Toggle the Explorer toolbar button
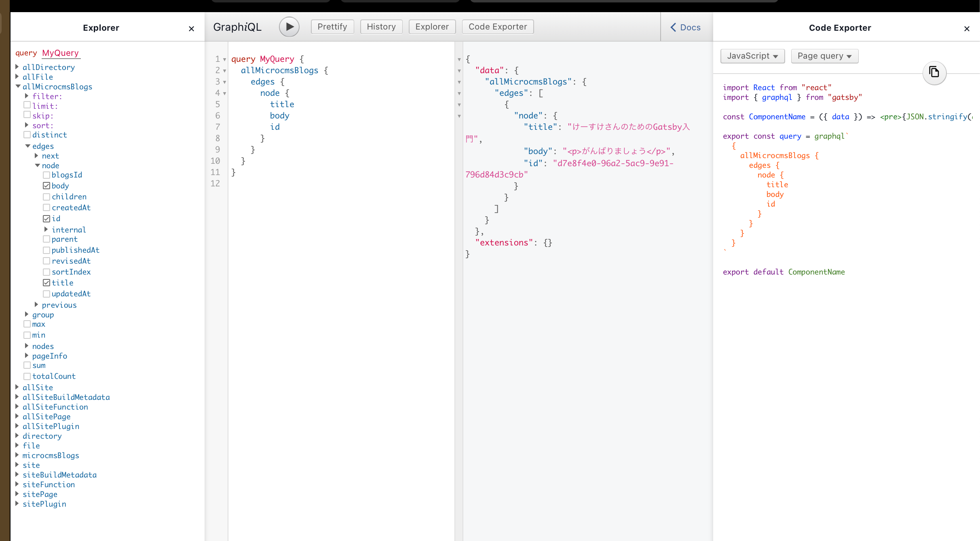This screenshot has height=541, width=980. point(432,27)
